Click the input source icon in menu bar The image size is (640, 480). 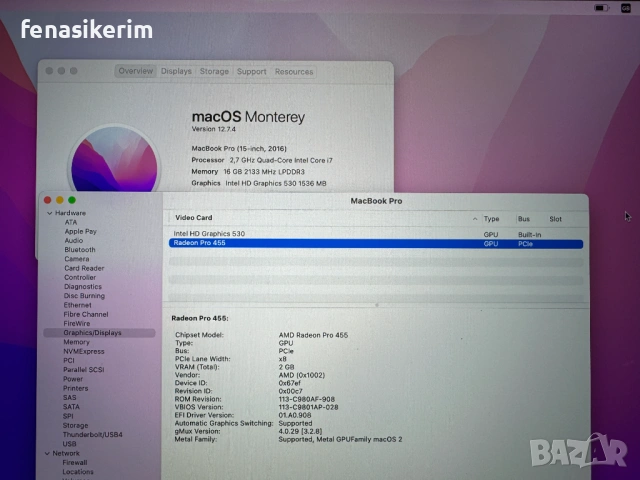pyautogui.click(x=626, y=8)
